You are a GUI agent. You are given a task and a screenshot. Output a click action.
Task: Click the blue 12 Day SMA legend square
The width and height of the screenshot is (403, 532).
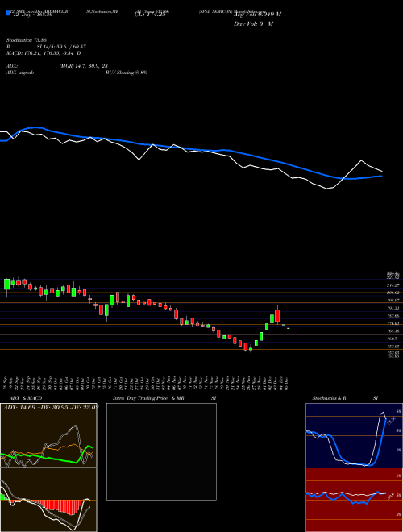pos(8,13)
